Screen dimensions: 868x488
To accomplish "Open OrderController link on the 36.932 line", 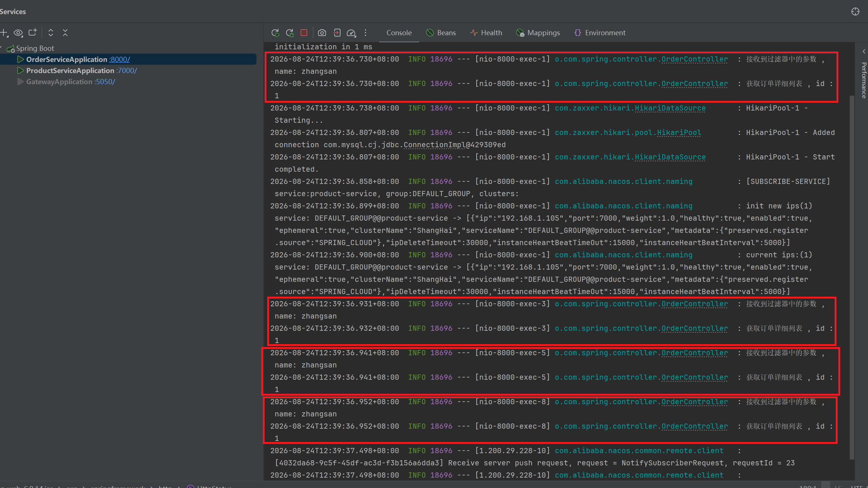I will 695,329.
